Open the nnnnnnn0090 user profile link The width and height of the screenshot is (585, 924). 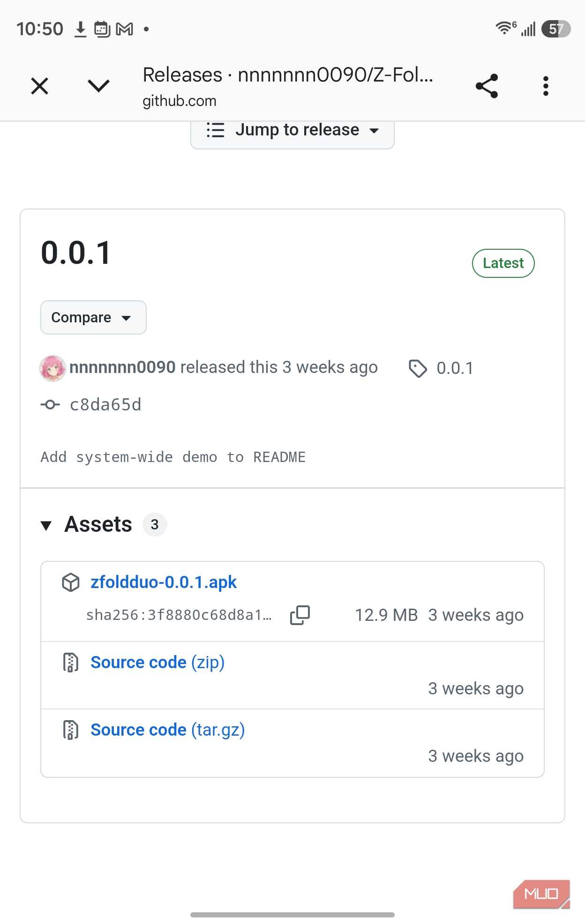[x=122, y=367]
